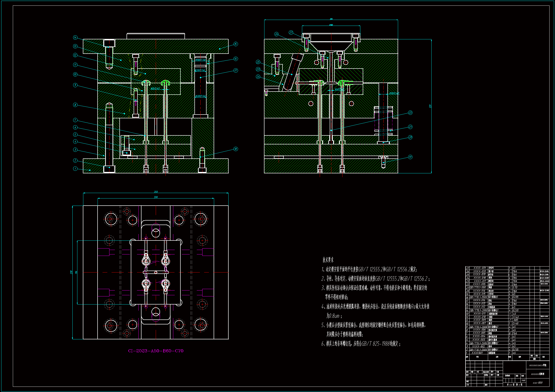Click part balloon number 1
555x392 pixels.
tap(75, 169)
